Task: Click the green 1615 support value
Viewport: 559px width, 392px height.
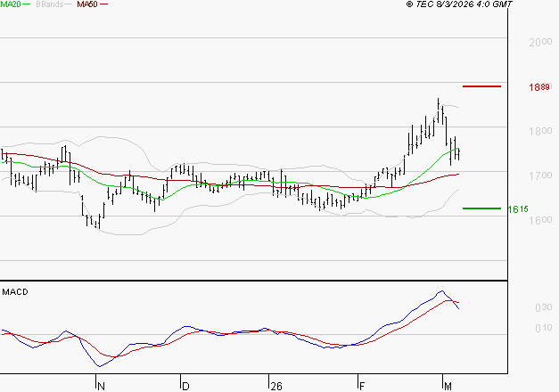Action: 518,209
